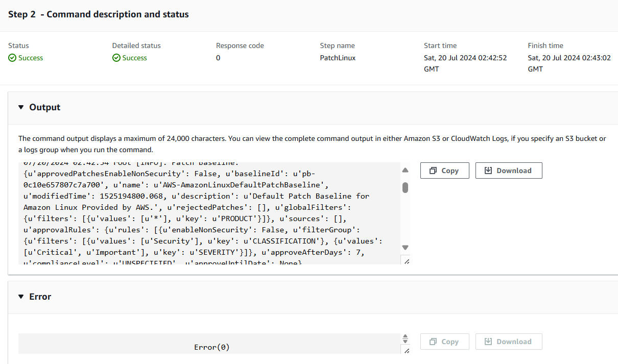Click the PatchLinux step name
618x364 pixels.
[x=338, y=58]
